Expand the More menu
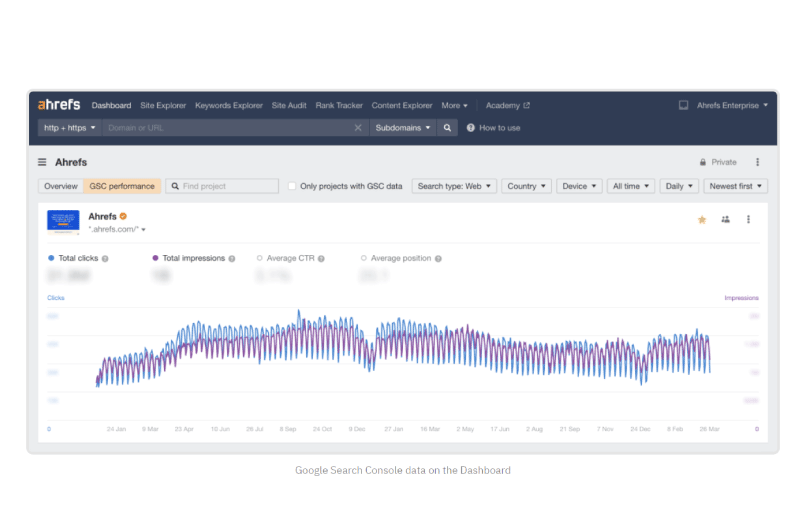The height and width of the screenshot is (530, 800). (454, 105)
